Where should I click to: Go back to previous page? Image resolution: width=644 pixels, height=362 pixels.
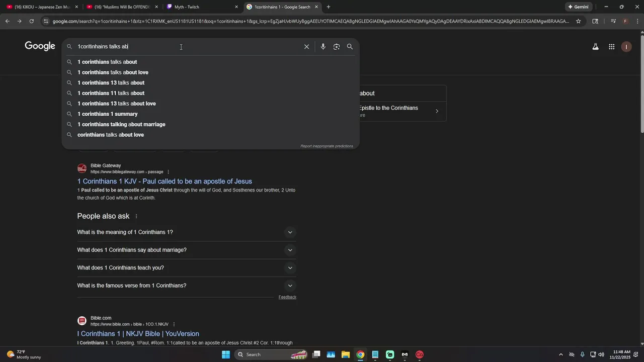(x=7, y=21)
